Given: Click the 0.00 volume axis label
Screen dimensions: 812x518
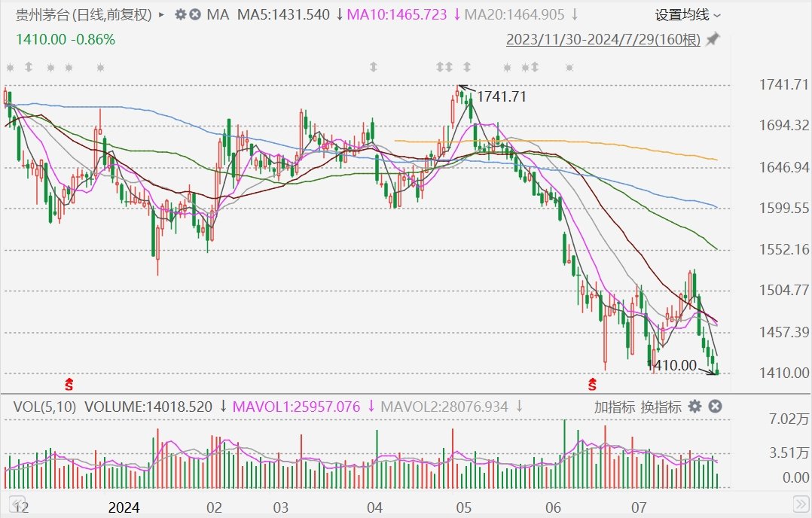Looking at the screenshot, I should click(795, 477).
